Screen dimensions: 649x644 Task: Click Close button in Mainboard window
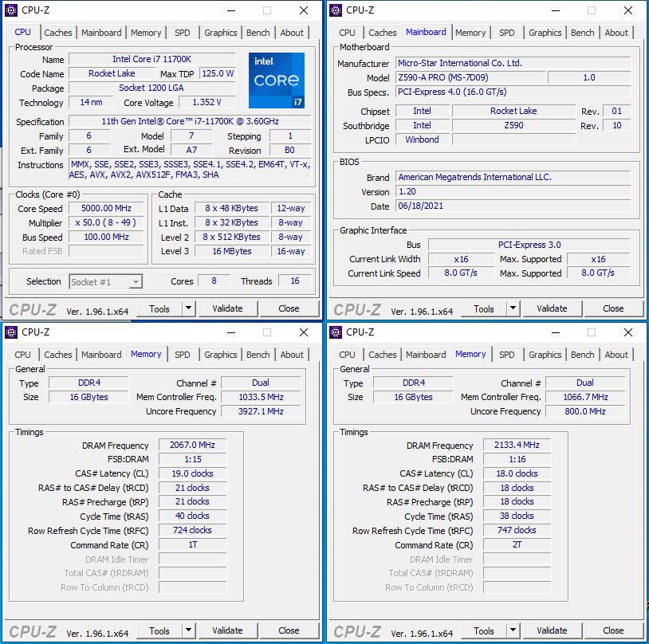tap(613, 308)
